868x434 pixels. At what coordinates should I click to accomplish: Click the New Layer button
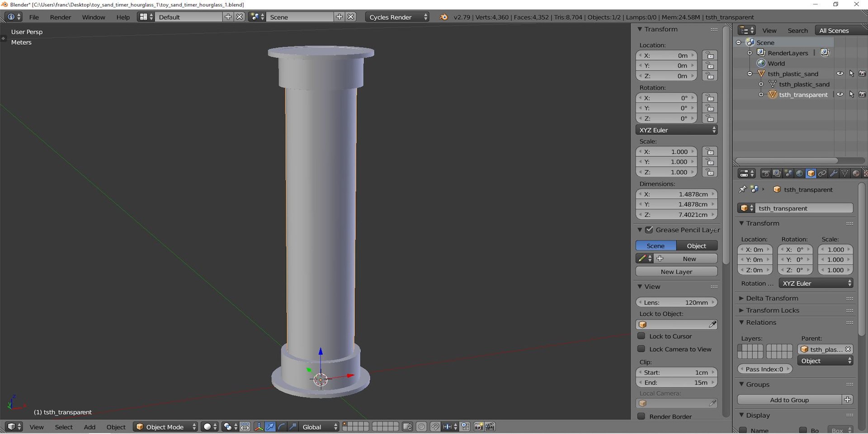coord(676,272)
